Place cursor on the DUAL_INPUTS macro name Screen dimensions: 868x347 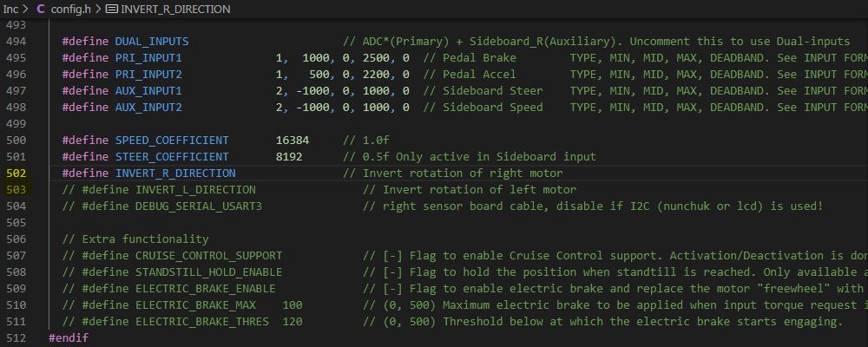coord(151,41)
